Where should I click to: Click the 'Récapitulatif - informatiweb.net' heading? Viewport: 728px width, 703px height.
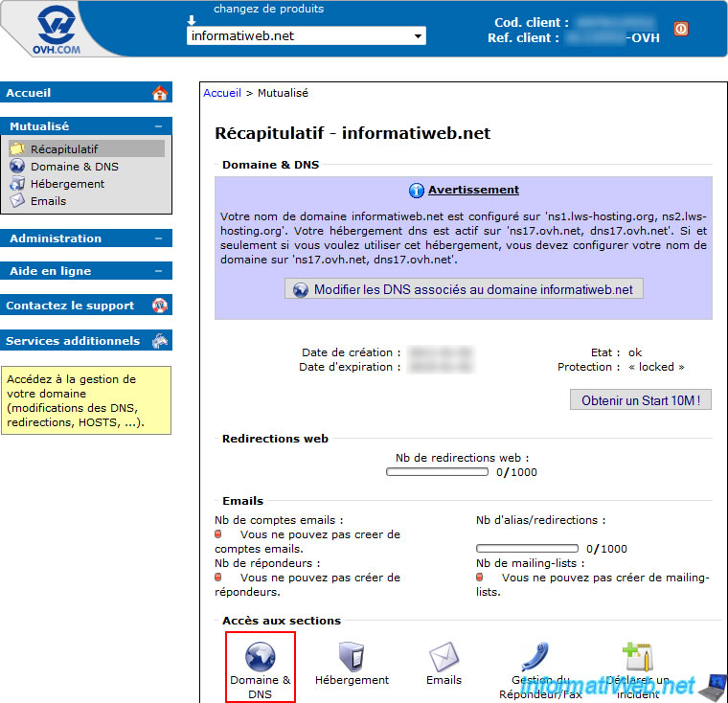click(x=353, y=133)
